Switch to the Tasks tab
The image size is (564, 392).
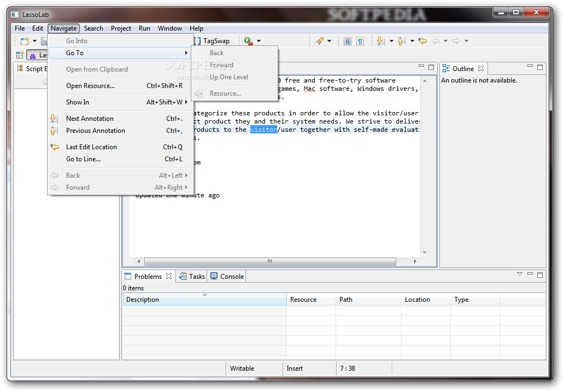coord(192,277)
